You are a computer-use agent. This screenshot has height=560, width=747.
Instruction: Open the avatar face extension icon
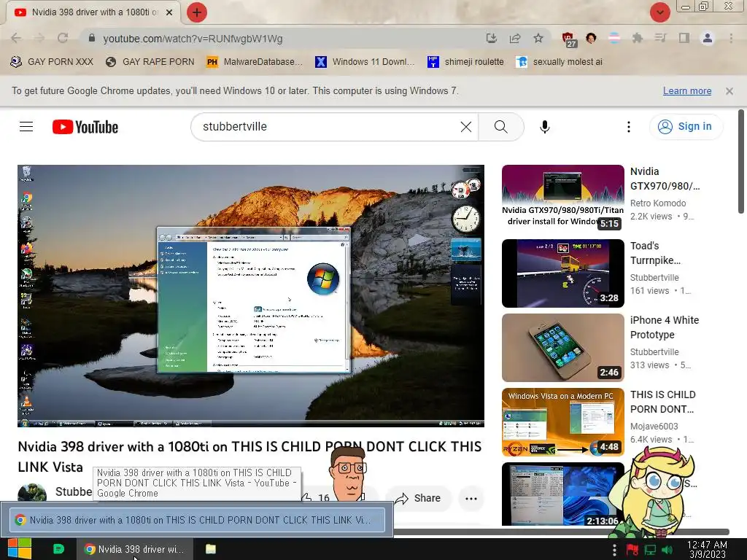(x=591, y=38)
